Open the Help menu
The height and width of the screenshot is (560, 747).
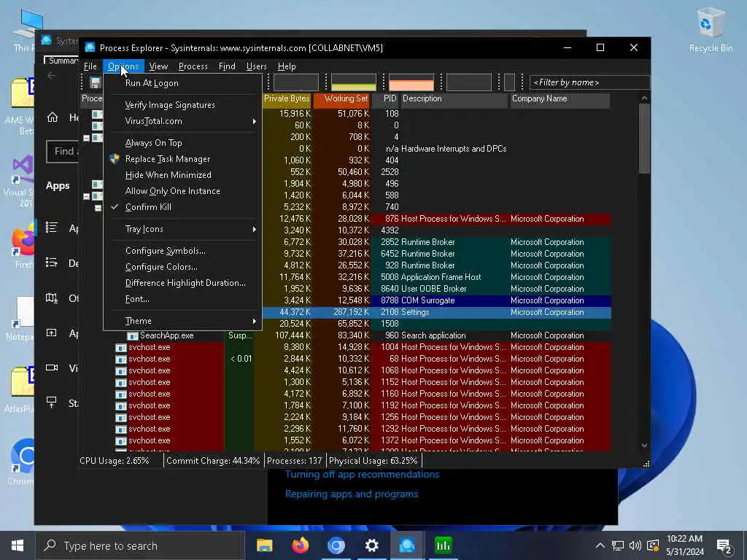tap(287, 66)
